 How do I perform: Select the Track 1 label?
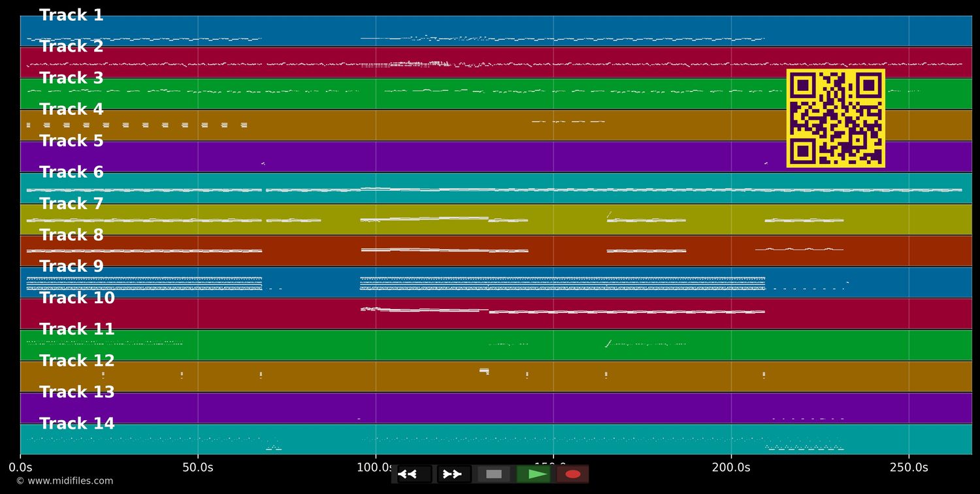(x=71, y=15)
